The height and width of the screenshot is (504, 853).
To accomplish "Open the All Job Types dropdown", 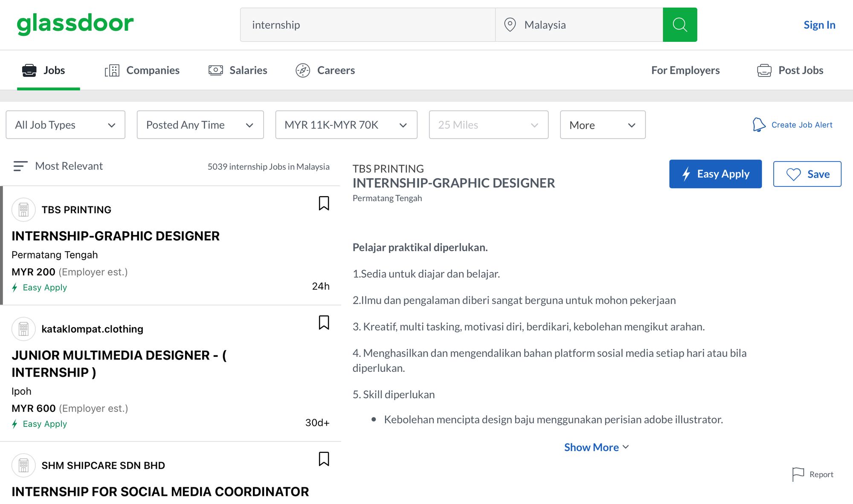I will [x=65, y=125].
